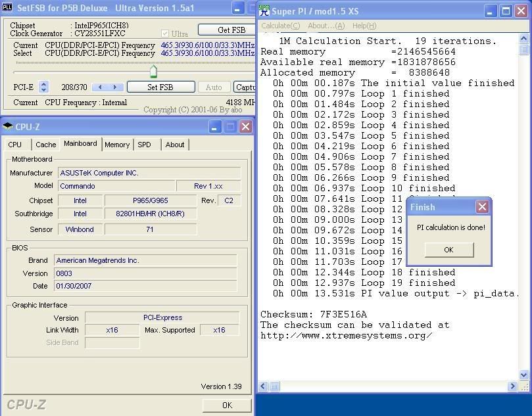Click the "Checksum: 7F3E516A" line in Super PI
This screenshot has width=532, height=416.
click(314, 314)
